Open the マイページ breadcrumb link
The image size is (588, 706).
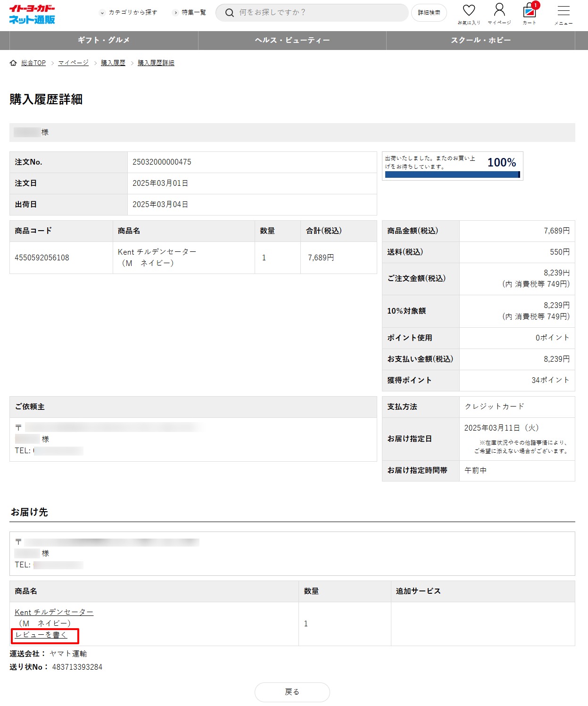coord(73,63)
